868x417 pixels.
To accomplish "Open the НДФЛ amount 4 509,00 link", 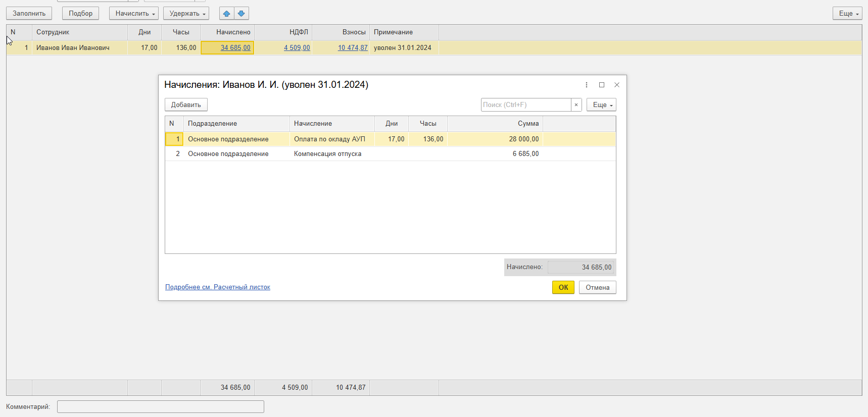I will pyautogui.click(x=297, y=48).
